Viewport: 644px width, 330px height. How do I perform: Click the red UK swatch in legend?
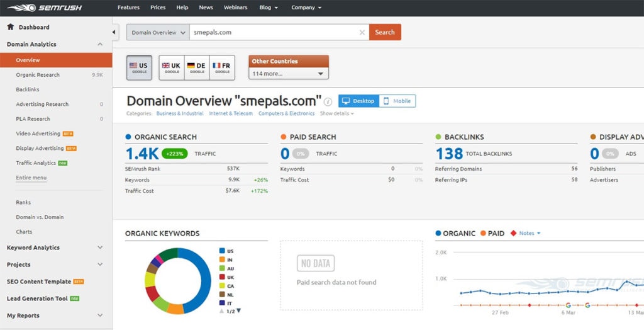tap(222, 277)
